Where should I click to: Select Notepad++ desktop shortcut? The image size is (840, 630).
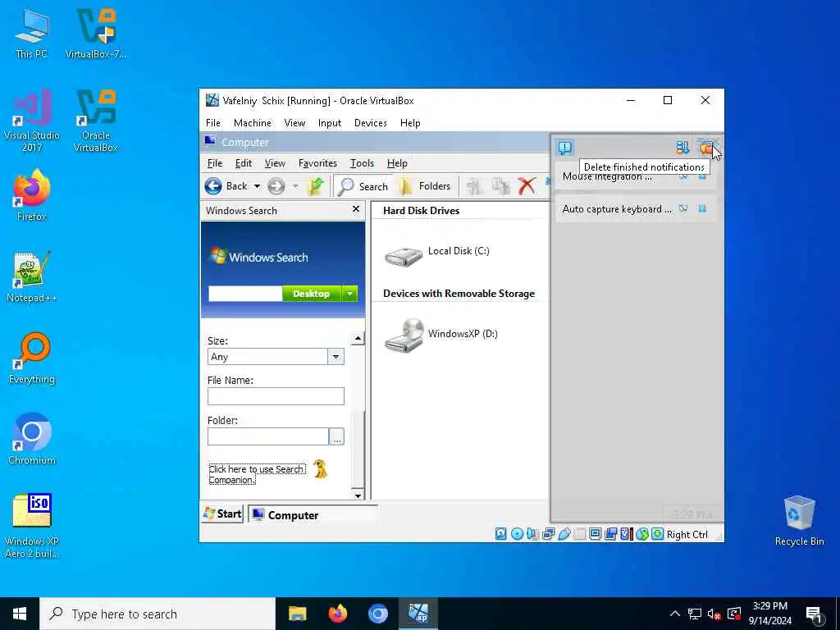32,277
